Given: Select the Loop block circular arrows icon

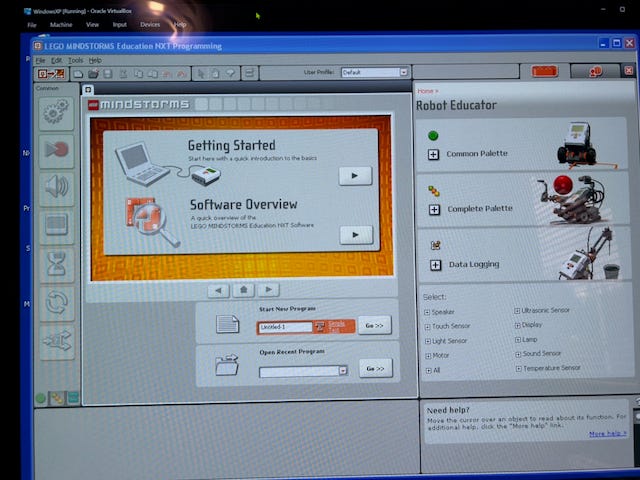Looking at the screenshot, I should [57, 303].
